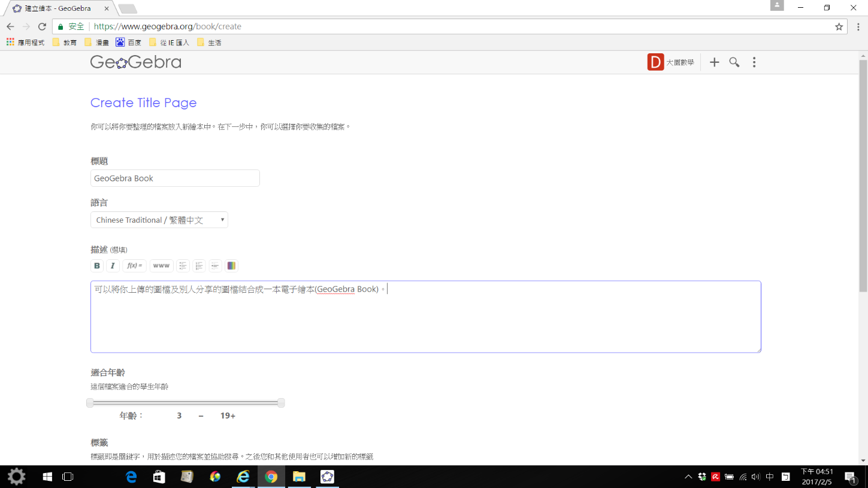Apply italic formatting in description toolbar
Image resolution: width=868 pixels, height=488 pixels.
[x=113, y=266]
